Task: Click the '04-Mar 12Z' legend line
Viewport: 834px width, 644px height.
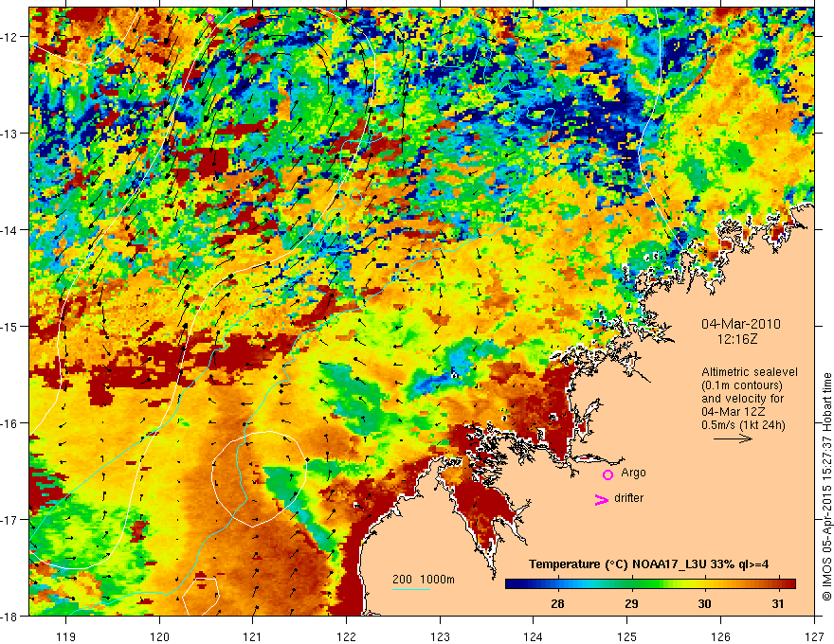Action: [x=734, y=412]
